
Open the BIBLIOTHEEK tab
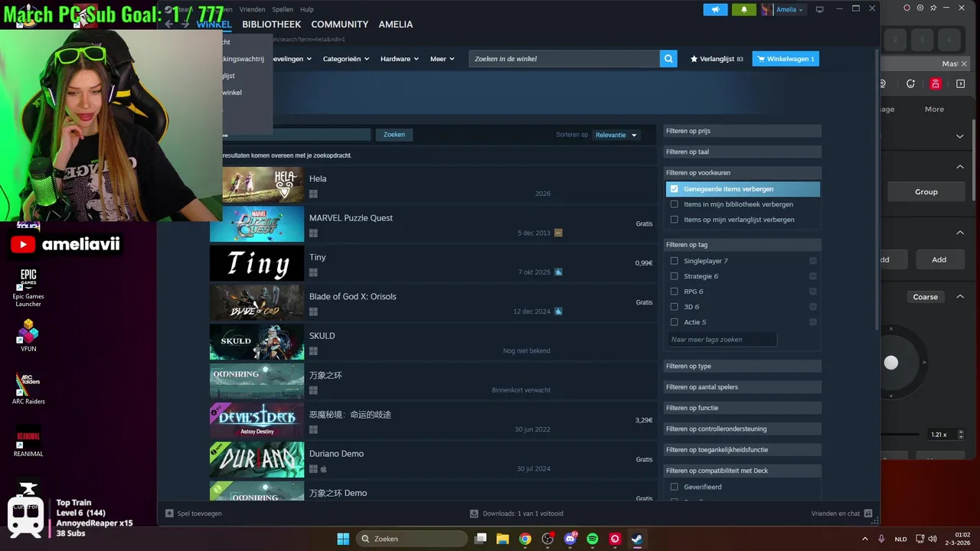pos(271,24)
